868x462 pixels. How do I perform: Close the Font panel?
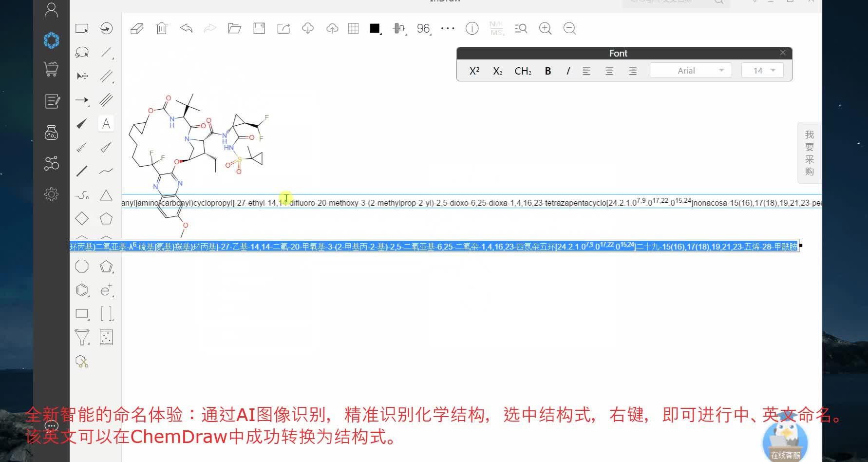click(x=783, y=52)
